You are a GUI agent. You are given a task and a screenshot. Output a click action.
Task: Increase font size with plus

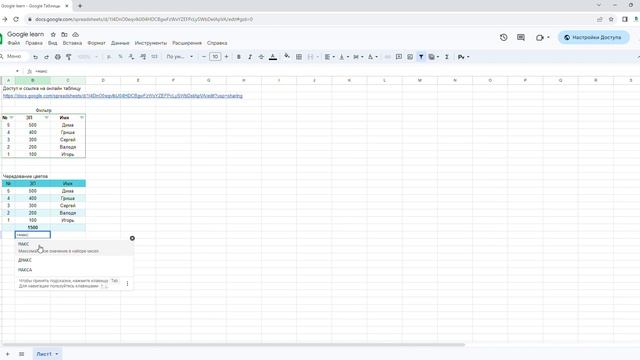coord(227,57)
